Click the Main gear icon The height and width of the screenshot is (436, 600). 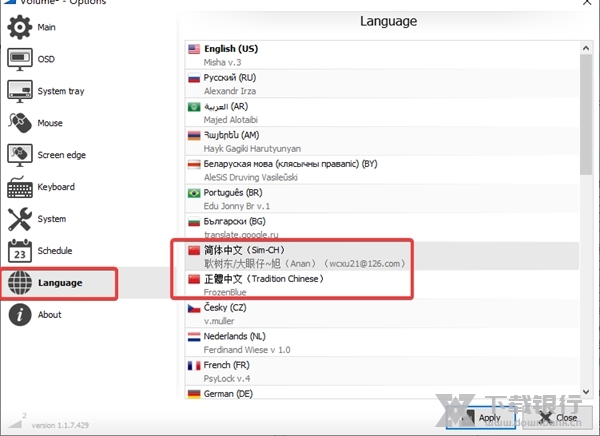coord(20,27)
